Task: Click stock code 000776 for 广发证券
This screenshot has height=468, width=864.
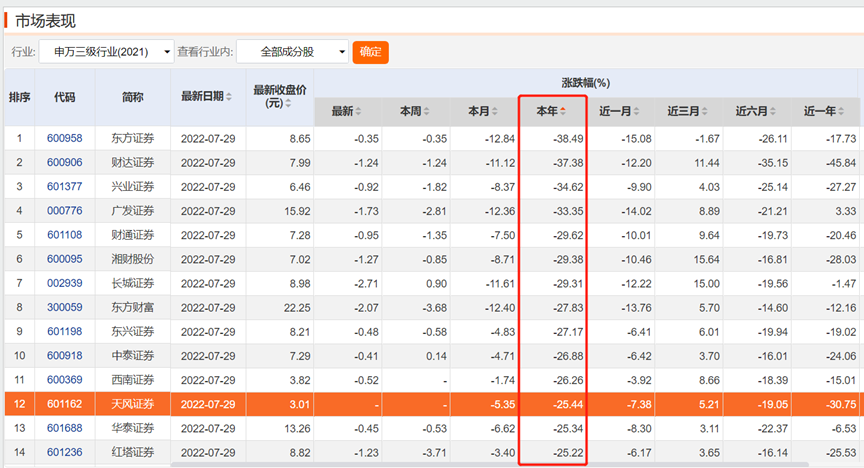Action: (x=64, y=210)
